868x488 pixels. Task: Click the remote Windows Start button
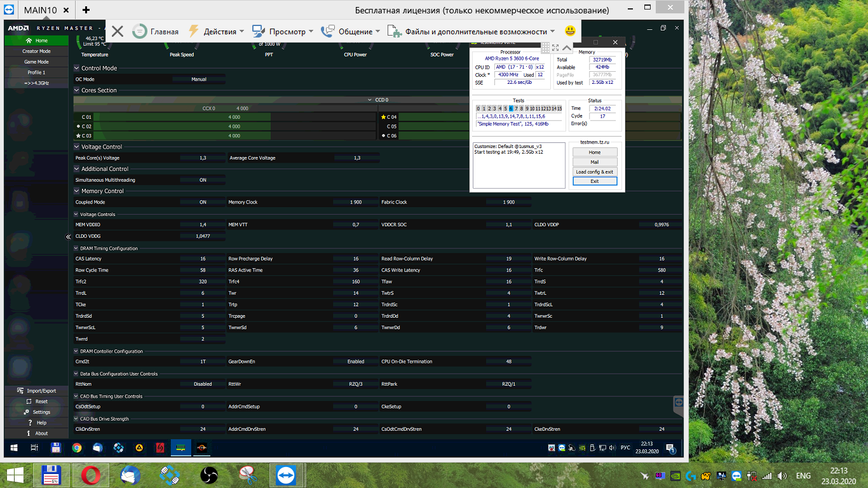coord(14,447)
